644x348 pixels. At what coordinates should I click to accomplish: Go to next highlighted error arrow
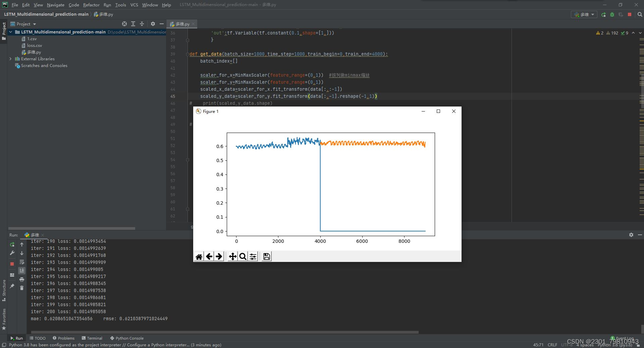(640, 33)
